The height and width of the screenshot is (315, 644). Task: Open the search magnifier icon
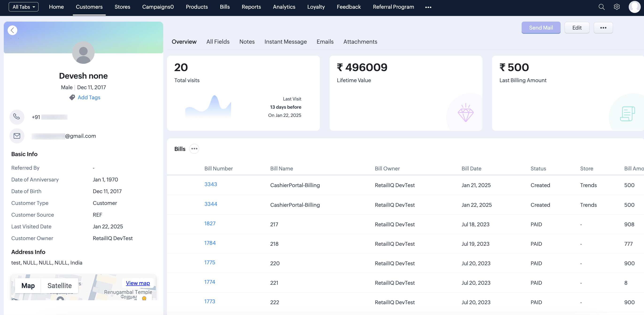point(601,7)
